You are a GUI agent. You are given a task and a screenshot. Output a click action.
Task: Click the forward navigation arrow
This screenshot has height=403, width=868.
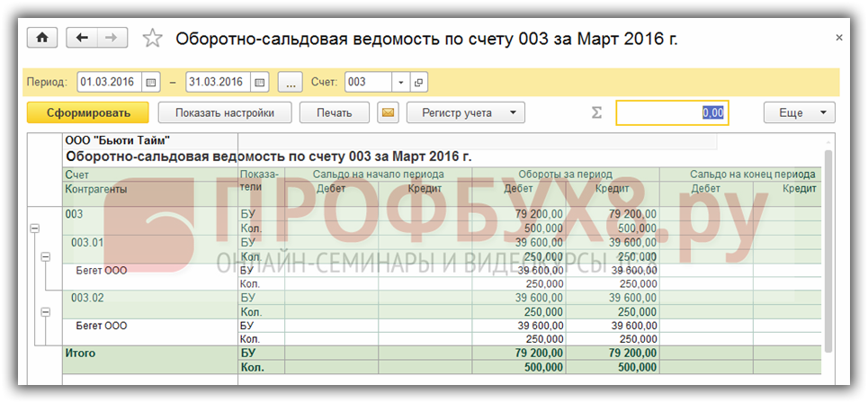click(x=112, y=38)
